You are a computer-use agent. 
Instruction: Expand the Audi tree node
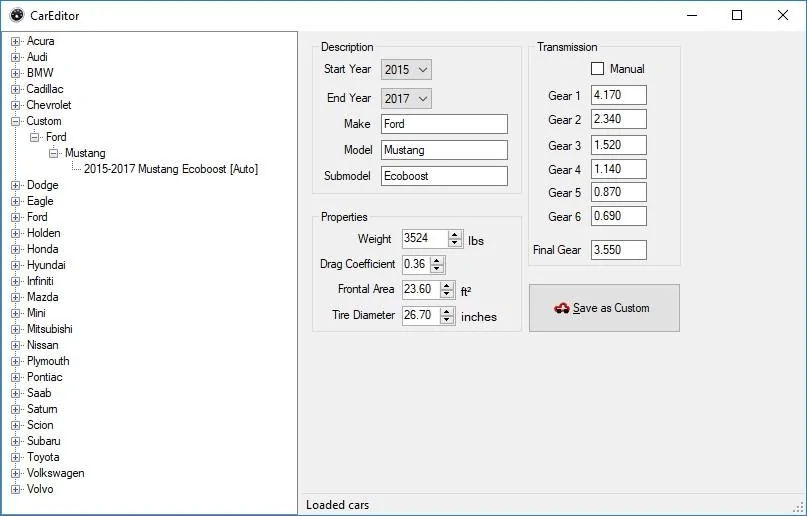coord(15,57)
